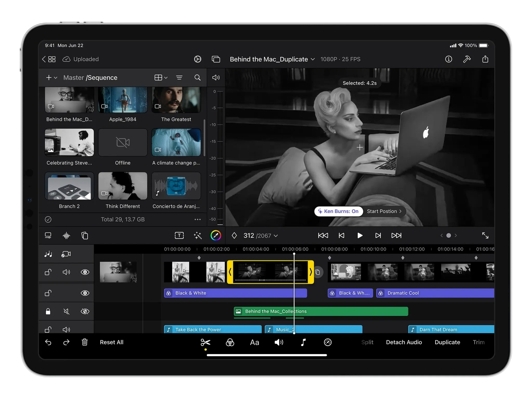Switch to the Aa text tab
Image resolution: width=532 pixels, height=399 pixels.
[x=255, y=343]
